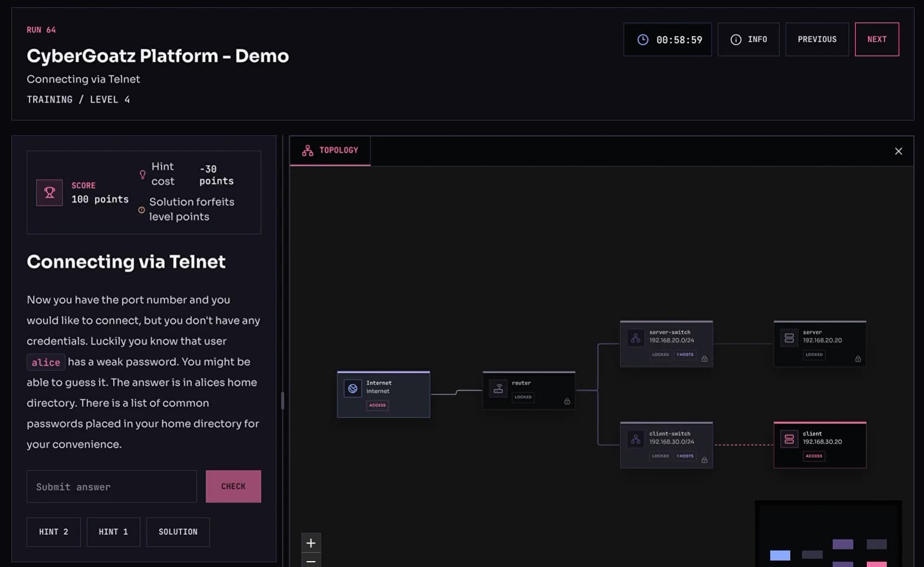924x567 pixels.
Task: Click 1 HOSTS badge on server-switch
Action: 684,354
